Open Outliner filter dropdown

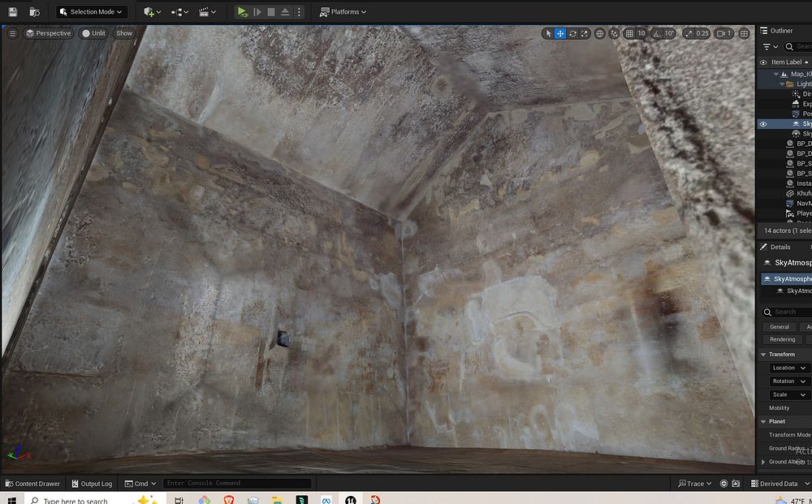click(x=771, y=46)
